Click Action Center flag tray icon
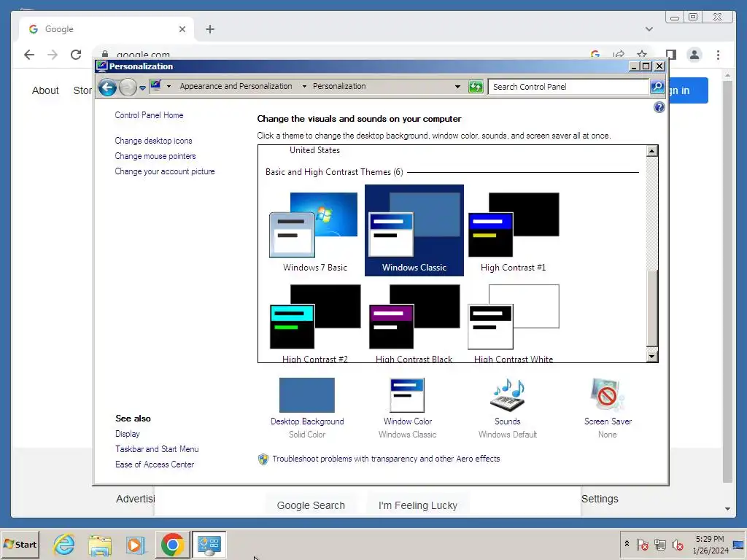The width and height of the screenshot is (747, 560). click(642, 544)
